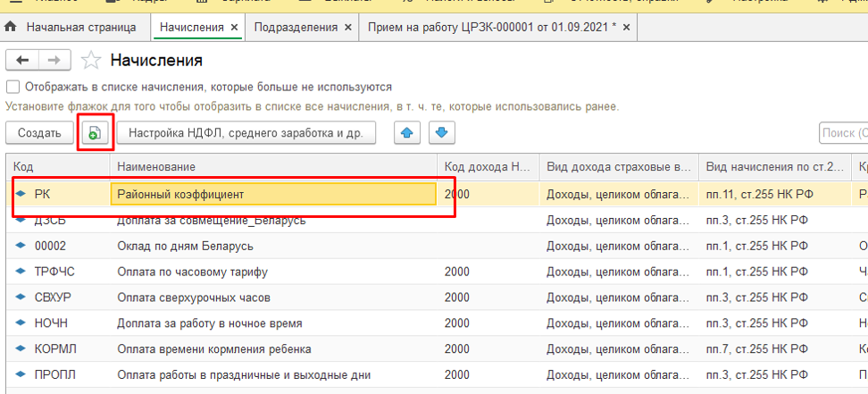Sort by the Код column header

click(x=57, y=167)
